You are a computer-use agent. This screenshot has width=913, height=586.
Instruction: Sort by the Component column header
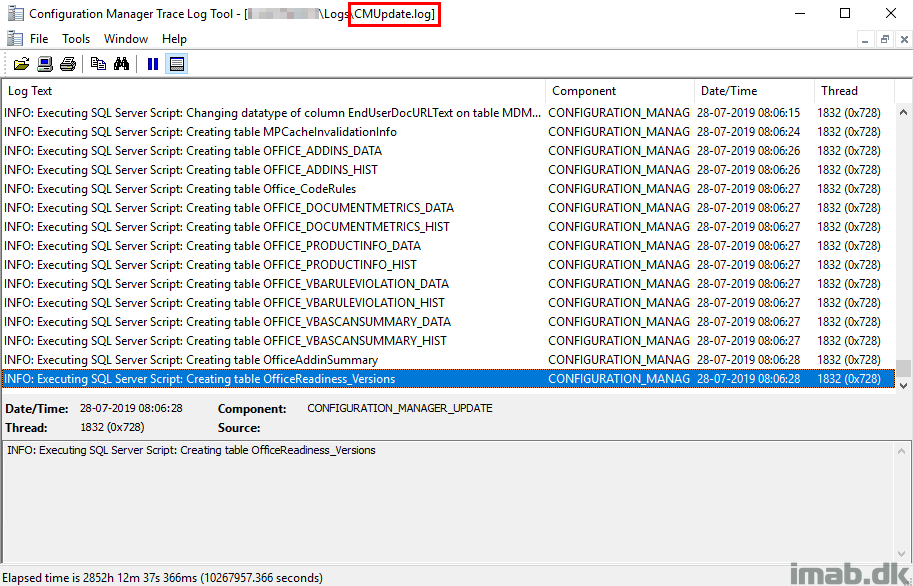(x=618, y=91)
